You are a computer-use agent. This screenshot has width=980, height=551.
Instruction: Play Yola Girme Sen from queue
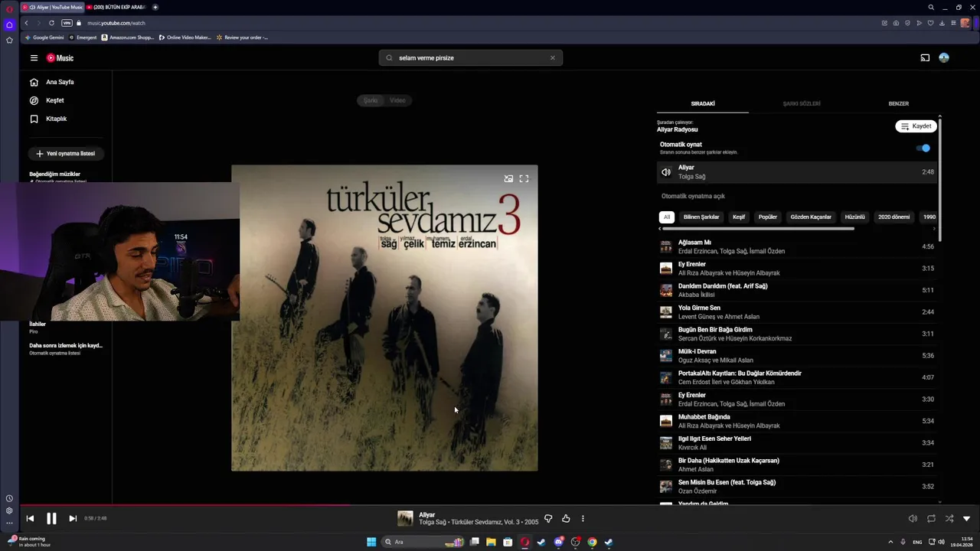click(796, 312)
